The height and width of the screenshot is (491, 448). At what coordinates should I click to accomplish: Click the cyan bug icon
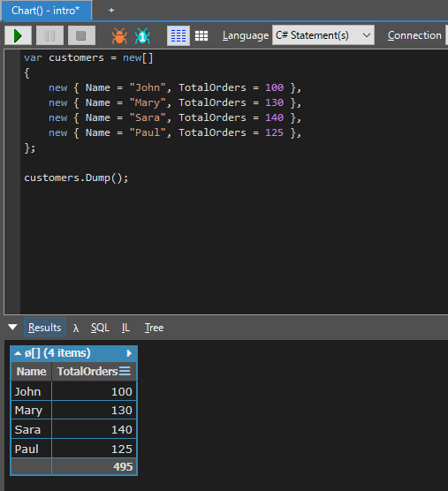point(142,36)
